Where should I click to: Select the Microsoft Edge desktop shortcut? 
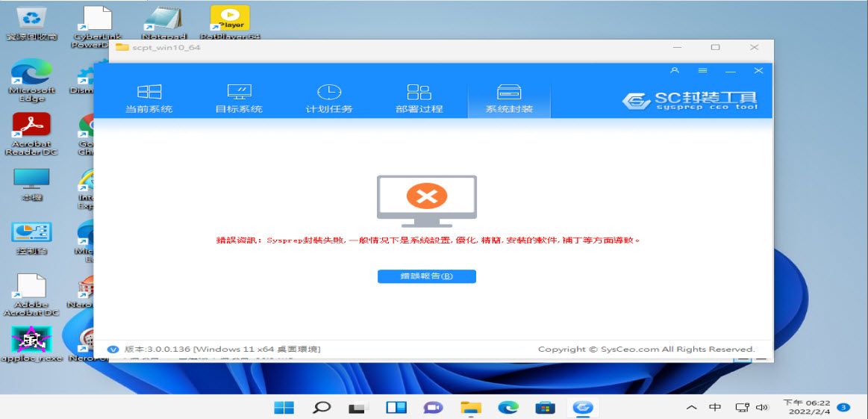pyautogui.click(x=31, y=81)
